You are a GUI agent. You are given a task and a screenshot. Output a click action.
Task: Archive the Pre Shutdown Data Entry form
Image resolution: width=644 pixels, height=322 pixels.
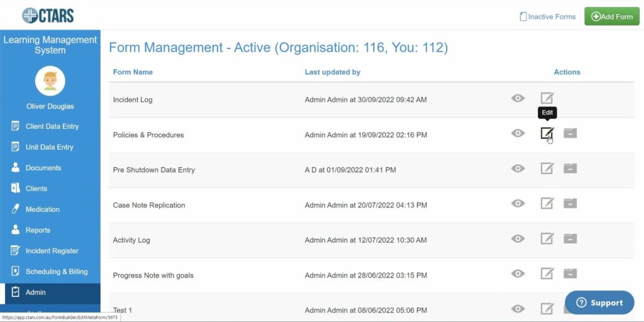[x=570, y=169]
